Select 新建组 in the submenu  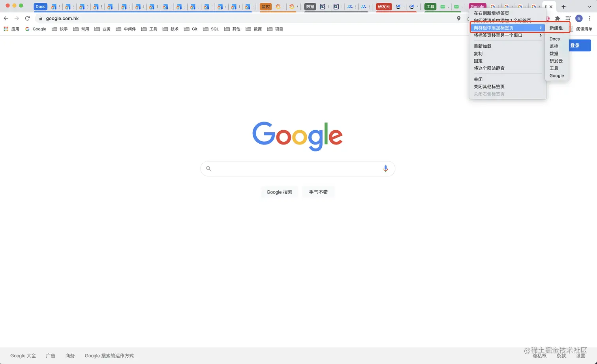tap(557, 28)
